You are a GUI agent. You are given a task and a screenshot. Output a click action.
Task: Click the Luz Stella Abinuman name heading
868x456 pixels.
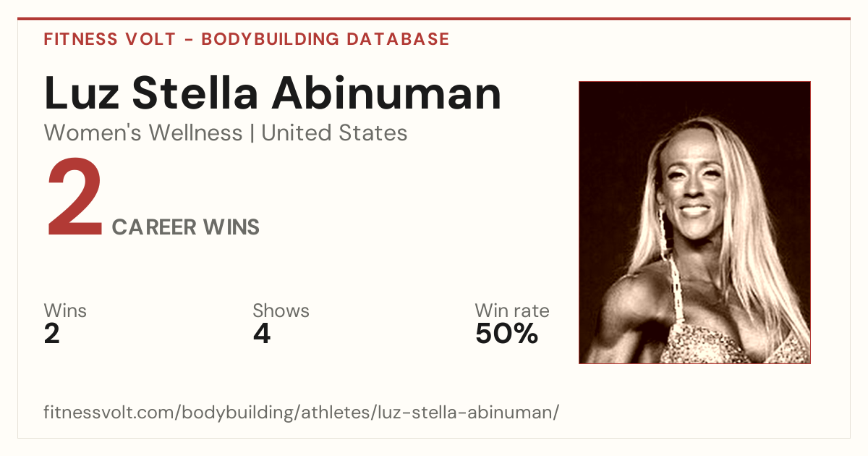tap(273, 94)
